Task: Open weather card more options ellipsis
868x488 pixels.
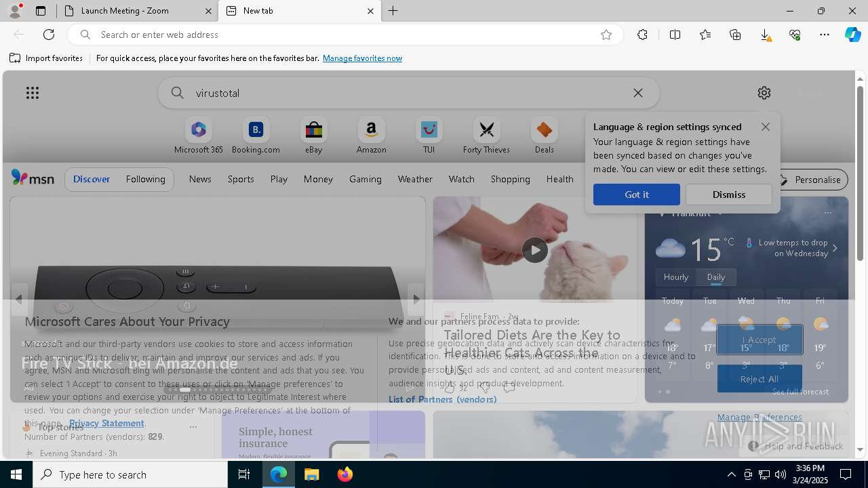Action: pos(827,213)
